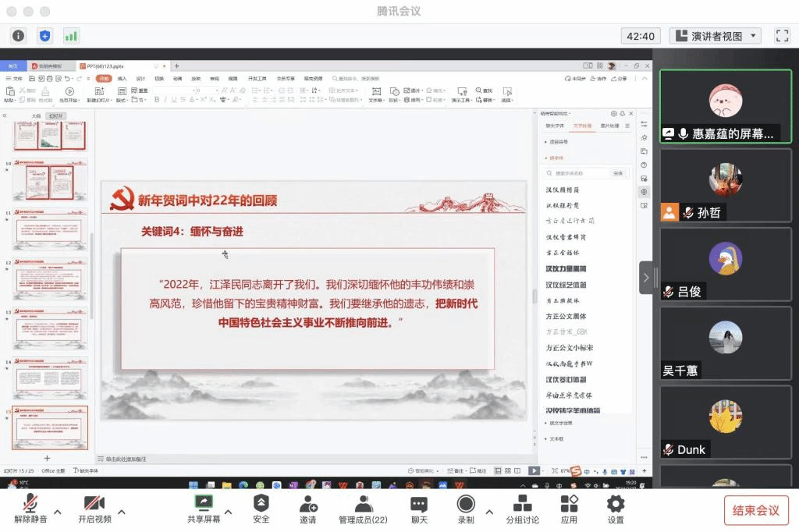
Task: Turn on camera with 开启视频
Action: (x=94, y=503)
